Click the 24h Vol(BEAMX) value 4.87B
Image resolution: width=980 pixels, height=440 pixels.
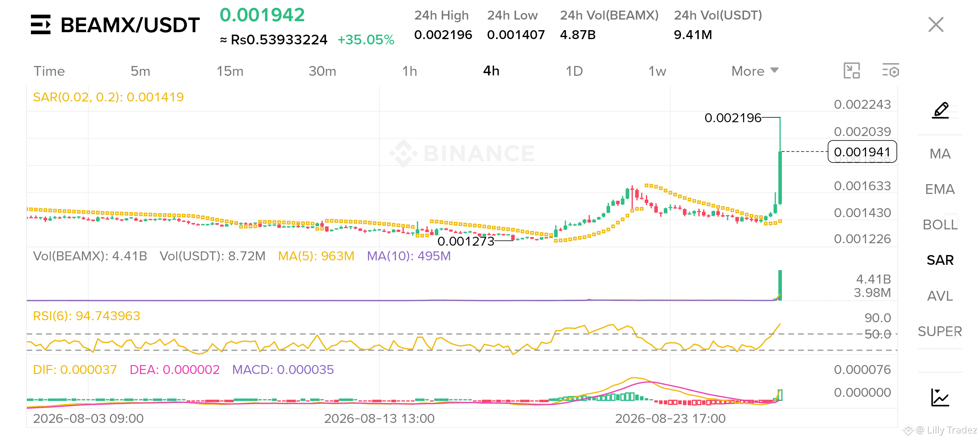(x=577, y=35)
